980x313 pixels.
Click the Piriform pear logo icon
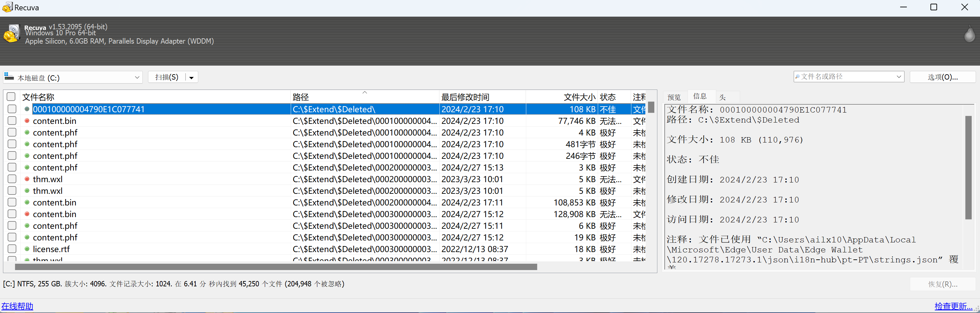[969, 34]
